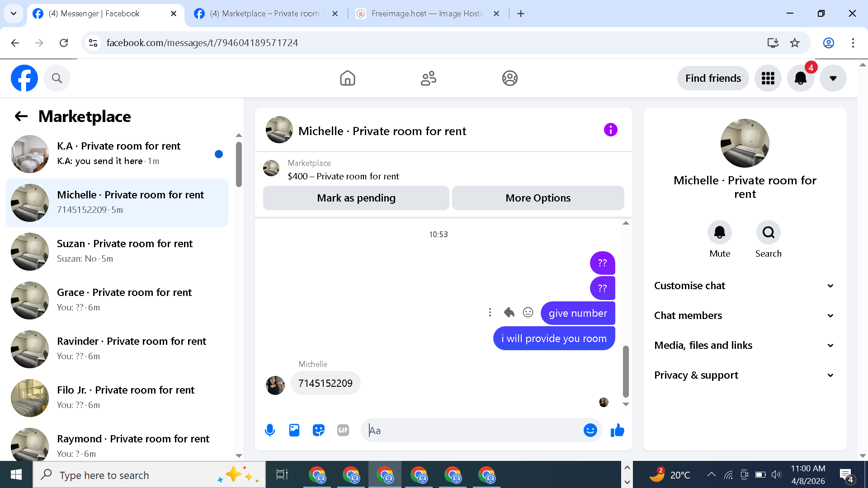Toggle the conversation information panel
The width and height of the screenshot is (868, 488).
click(610, 130)
